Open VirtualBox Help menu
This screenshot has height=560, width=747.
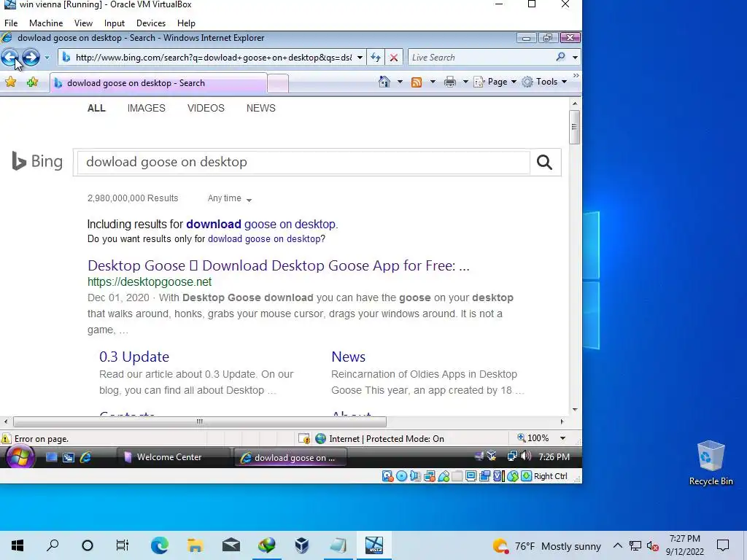[x=186, y=23]
